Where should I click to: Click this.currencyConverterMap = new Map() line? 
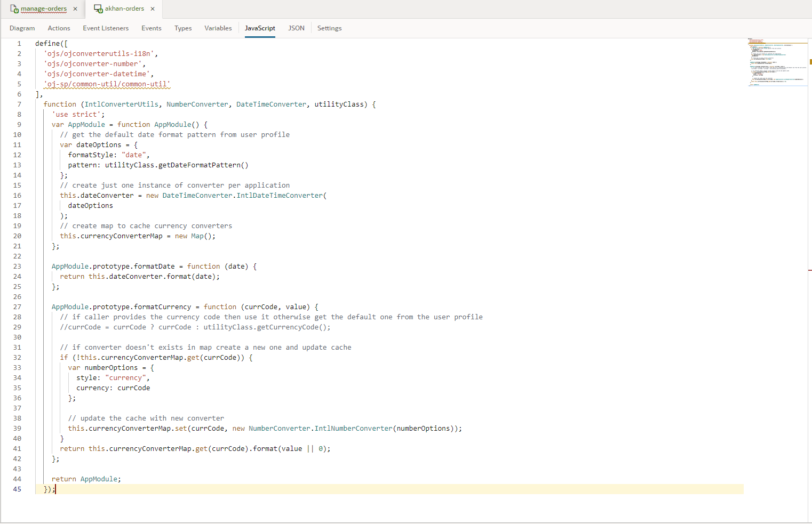pos(138,236)
